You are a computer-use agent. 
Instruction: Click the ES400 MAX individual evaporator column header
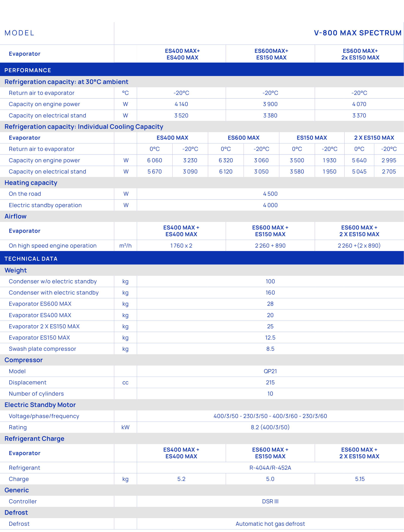(172, 138)
